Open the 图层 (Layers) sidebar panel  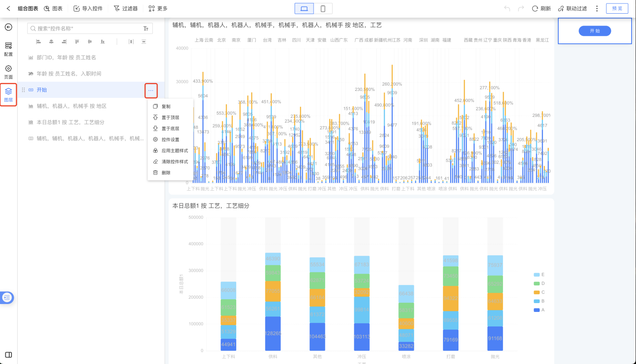[x=8, y=94]
